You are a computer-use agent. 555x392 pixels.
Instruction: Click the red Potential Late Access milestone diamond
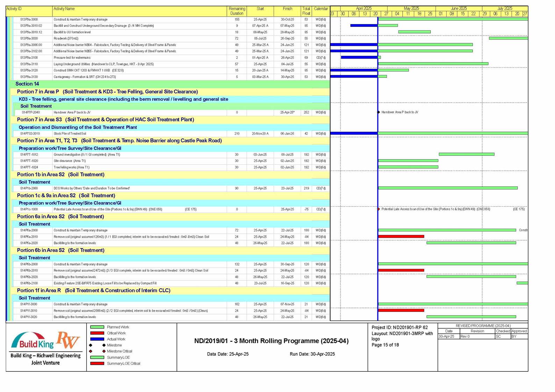click(x=379, y=209)
